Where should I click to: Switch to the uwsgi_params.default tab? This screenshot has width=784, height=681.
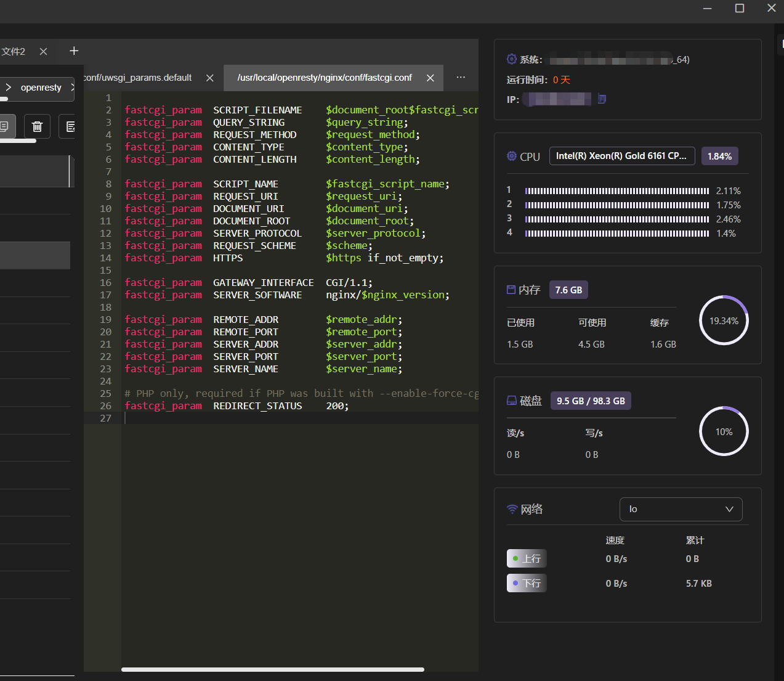tap(138, 78)
